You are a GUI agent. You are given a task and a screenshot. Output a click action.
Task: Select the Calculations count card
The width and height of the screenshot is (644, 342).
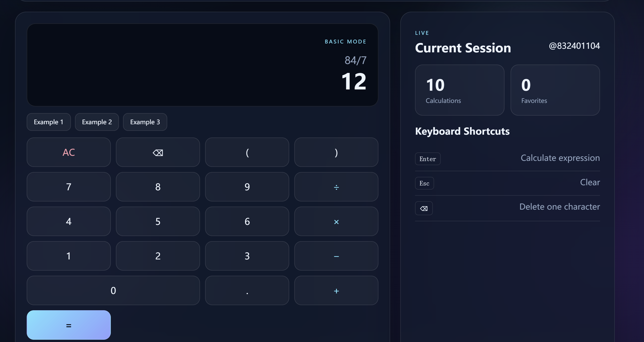(x=459, y=90)
